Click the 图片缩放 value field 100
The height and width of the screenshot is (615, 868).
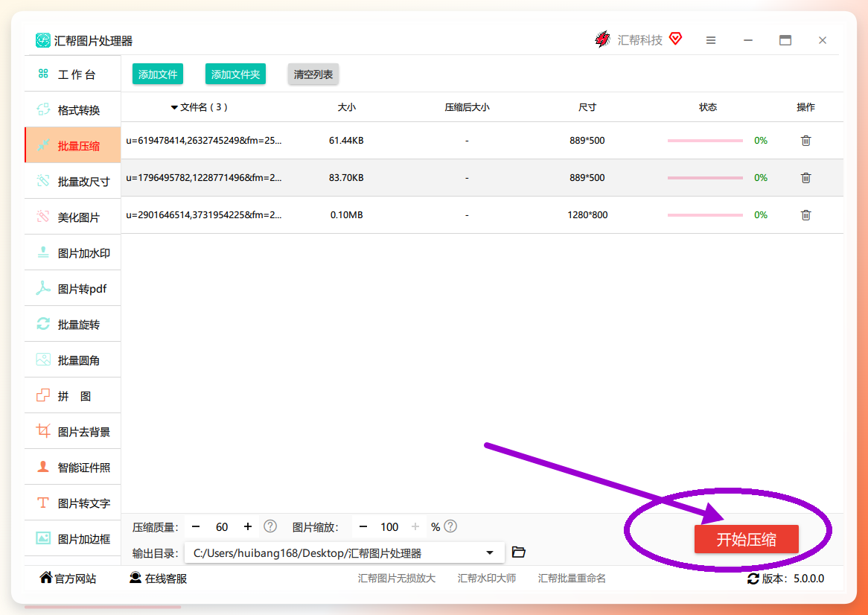(389, 526)
